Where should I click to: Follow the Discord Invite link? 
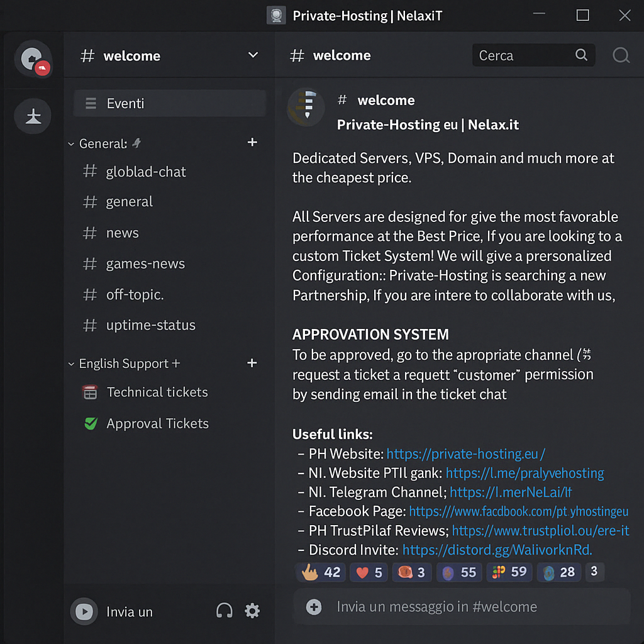point(497,550)
